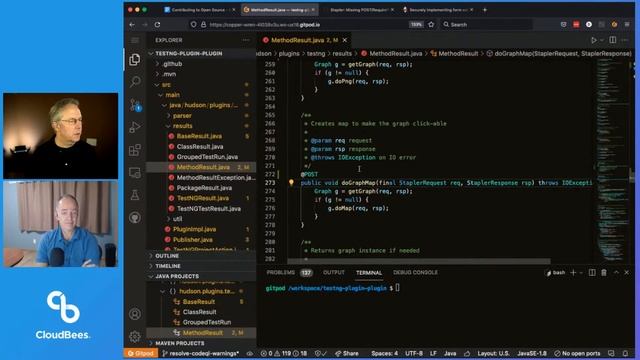Expand the .github folder

tap(173, 64)
